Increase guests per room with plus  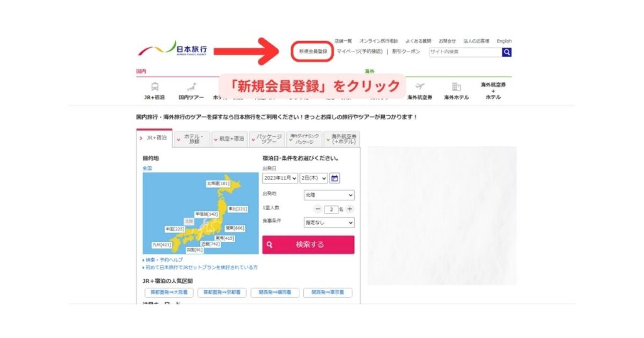[x=350, y=209]
